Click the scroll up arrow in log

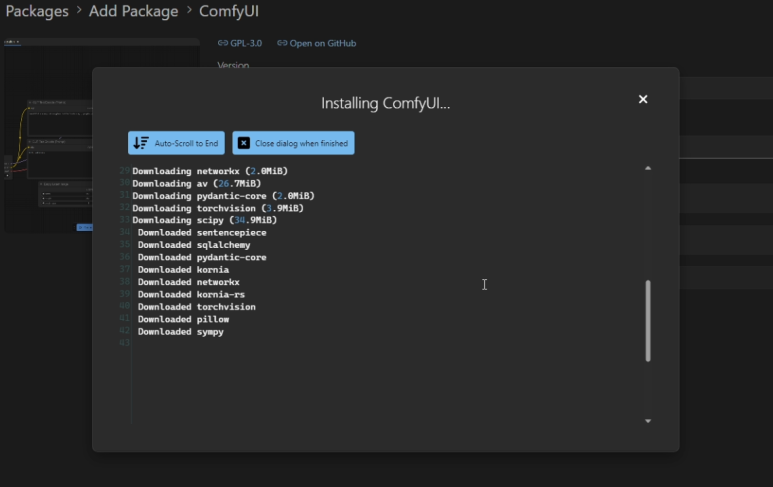click(648, 168)
